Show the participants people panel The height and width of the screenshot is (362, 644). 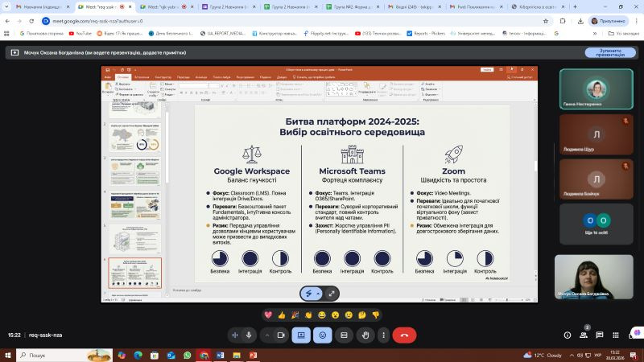tap(583, 335)
